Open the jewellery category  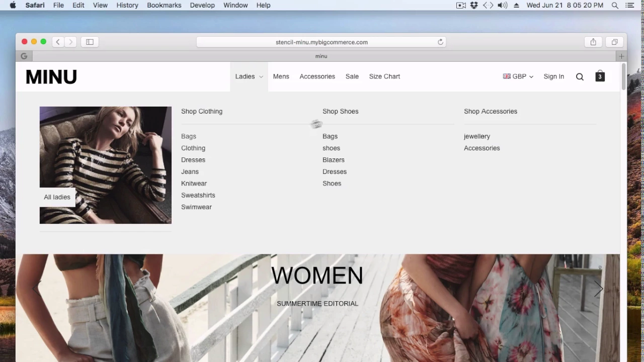tap(477, 136)
